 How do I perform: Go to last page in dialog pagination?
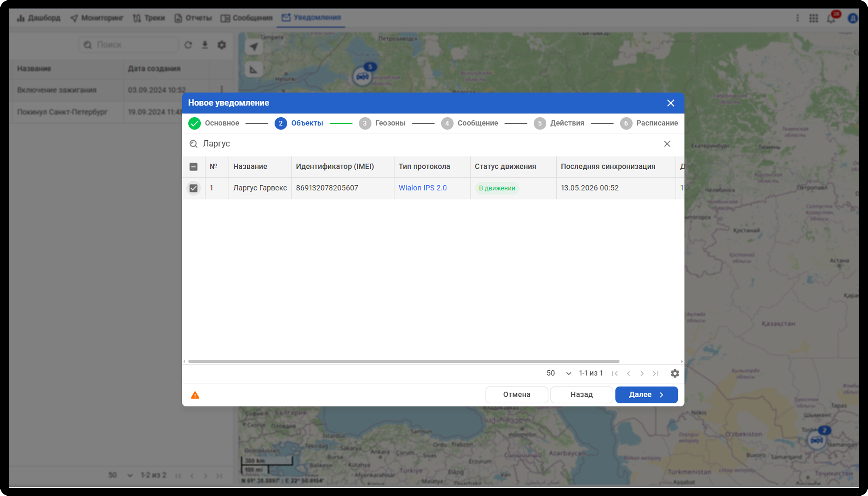[656, 373]
